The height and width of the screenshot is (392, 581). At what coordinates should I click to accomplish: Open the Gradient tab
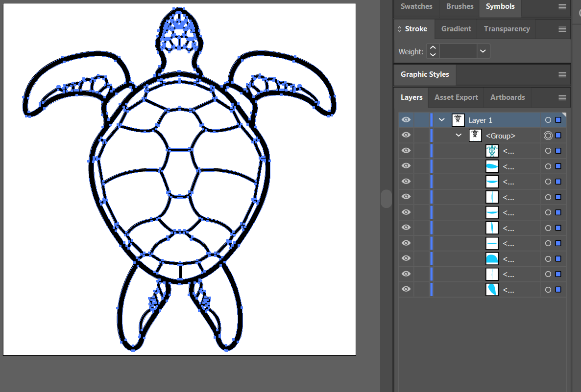[x=456, y=29]
